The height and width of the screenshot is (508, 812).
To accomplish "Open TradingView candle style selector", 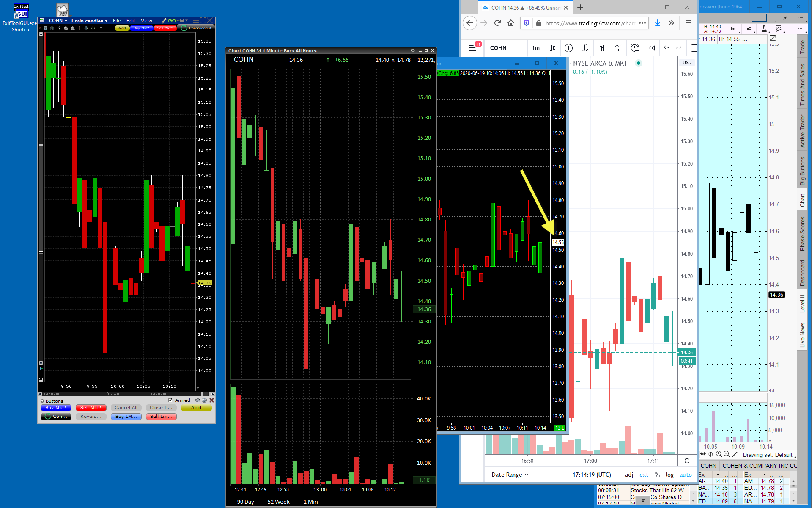I will (x=552, y=48).
